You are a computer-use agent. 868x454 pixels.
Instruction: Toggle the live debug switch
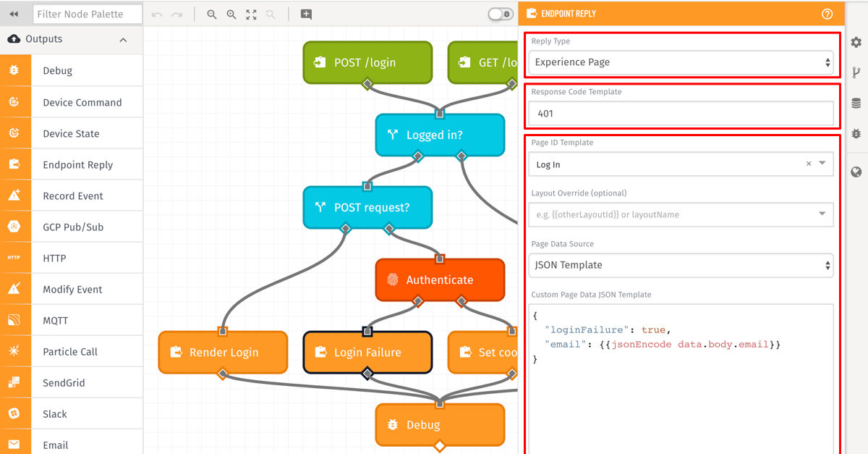click(501, 14)
